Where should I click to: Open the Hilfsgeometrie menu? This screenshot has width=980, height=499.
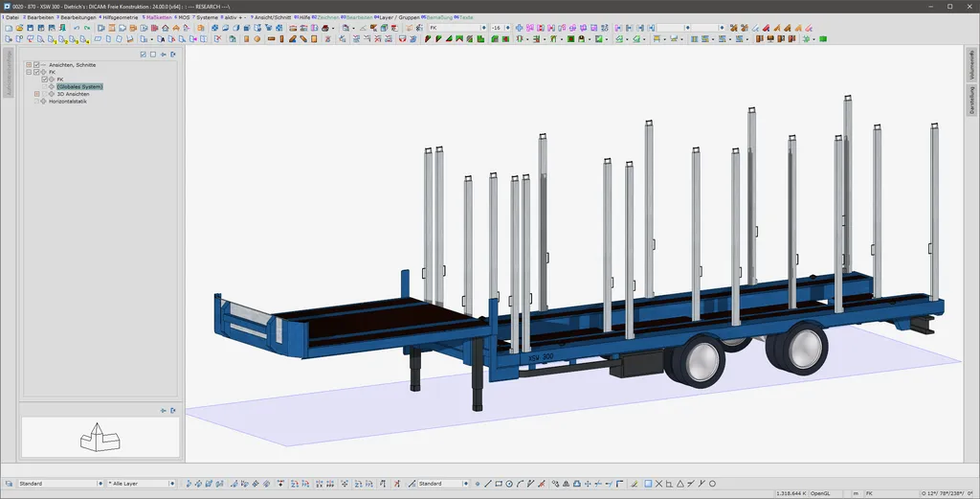118,17
